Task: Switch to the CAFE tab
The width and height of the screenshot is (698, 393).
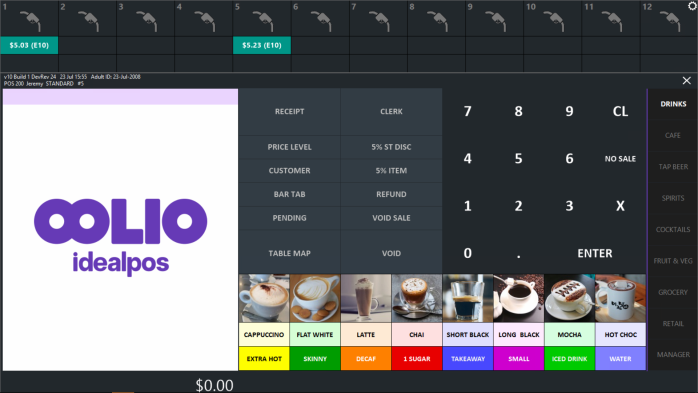Action: [x=673, y=135]
